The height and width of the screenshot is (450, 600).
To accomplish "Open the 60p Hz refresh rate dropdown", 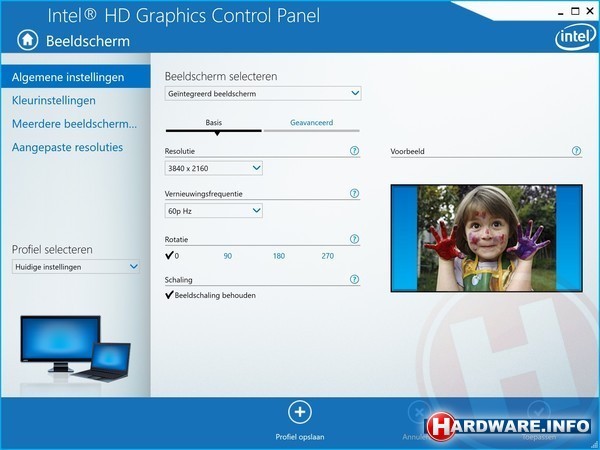I will pyautogui.click(x=214, y=210).
